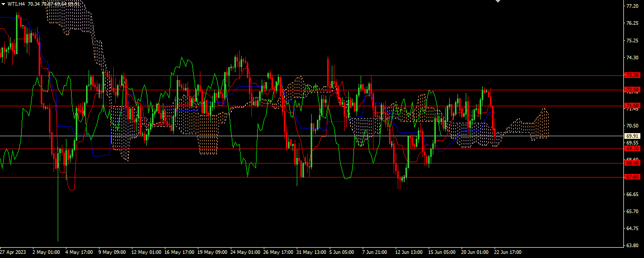
Task: Click the 5 Jun 05:00 time label
Action: [x=342, y=252]
